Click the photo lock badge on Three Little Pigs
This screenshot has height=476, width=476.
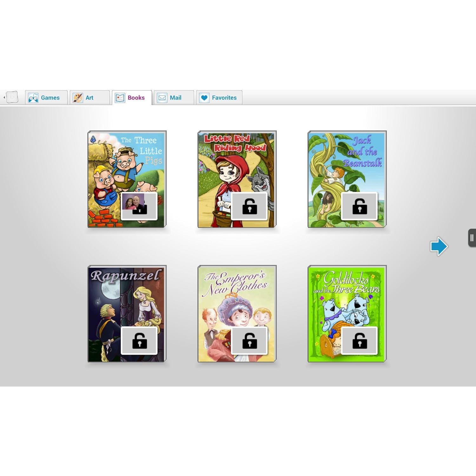point(139,206)
